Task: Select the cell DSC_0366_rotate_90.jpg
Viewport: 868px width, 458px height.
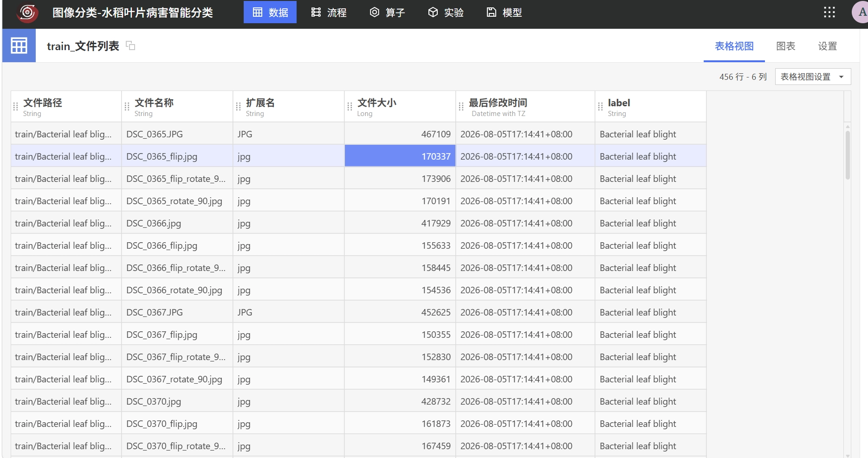Action: [x=177, y=290]
